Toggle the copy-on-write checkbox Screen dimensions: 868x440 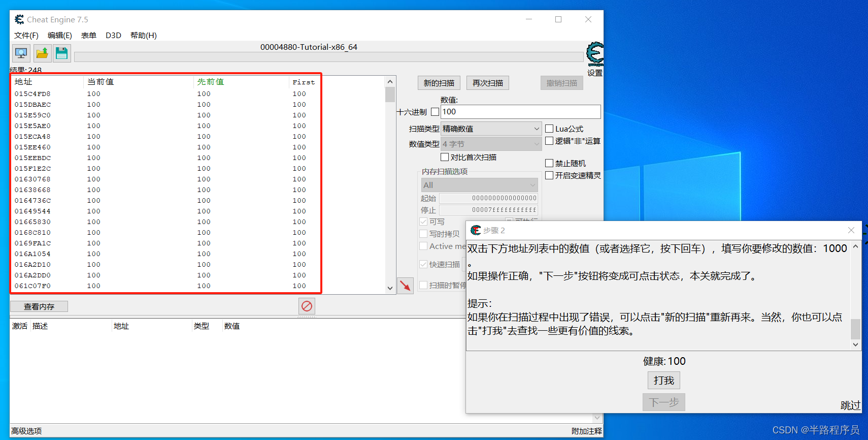point(423,234)
